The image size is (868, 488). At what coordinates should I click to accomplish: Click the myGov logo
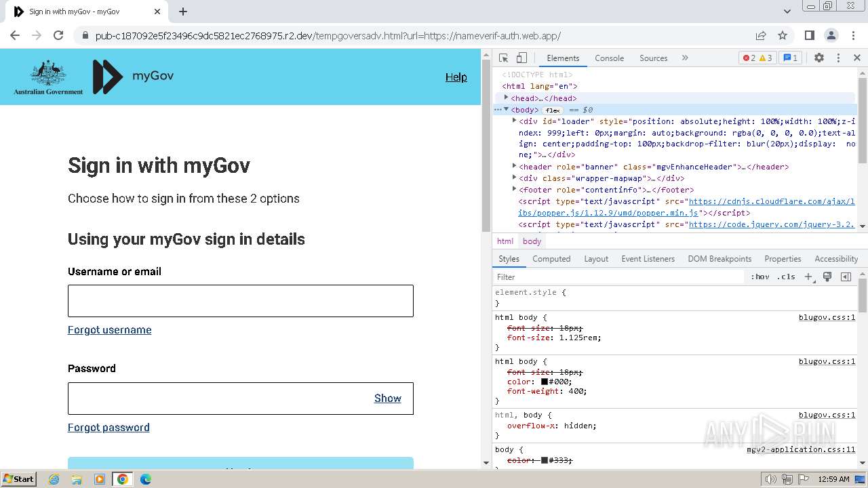134,77
